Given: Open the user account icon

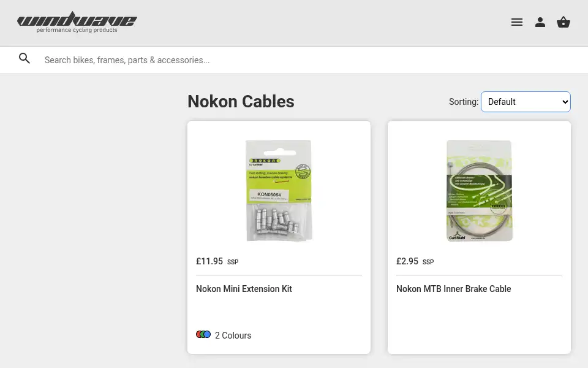Looking at the screenshot, I should [540, 22].
